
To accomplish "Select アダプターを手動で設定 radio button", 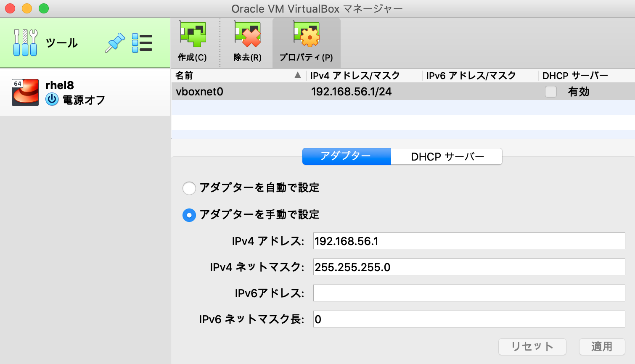I will pos(189,215).
